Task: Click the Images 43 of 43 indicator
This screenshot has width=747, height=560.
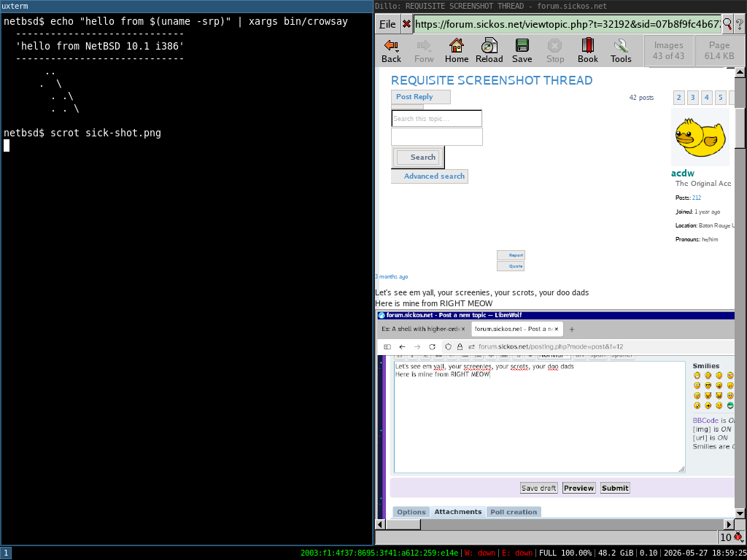Action: (x=668, y=50)
